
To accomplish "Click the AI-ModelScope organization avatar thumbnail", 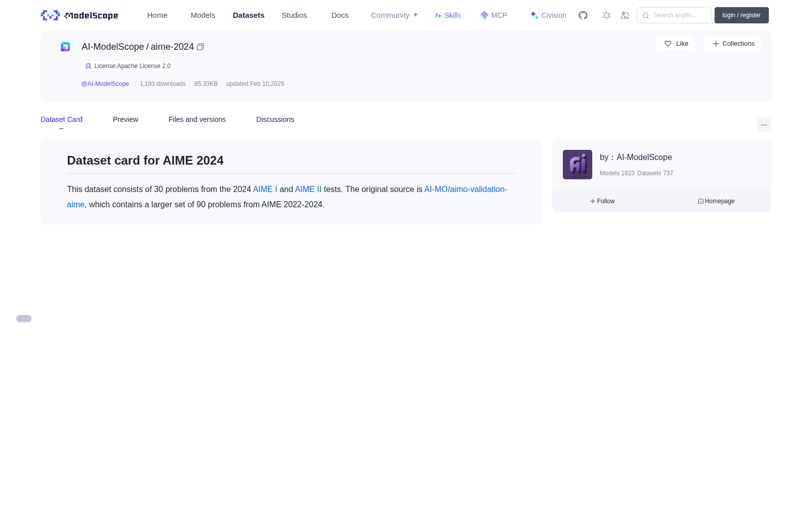I will click(578, 165).
